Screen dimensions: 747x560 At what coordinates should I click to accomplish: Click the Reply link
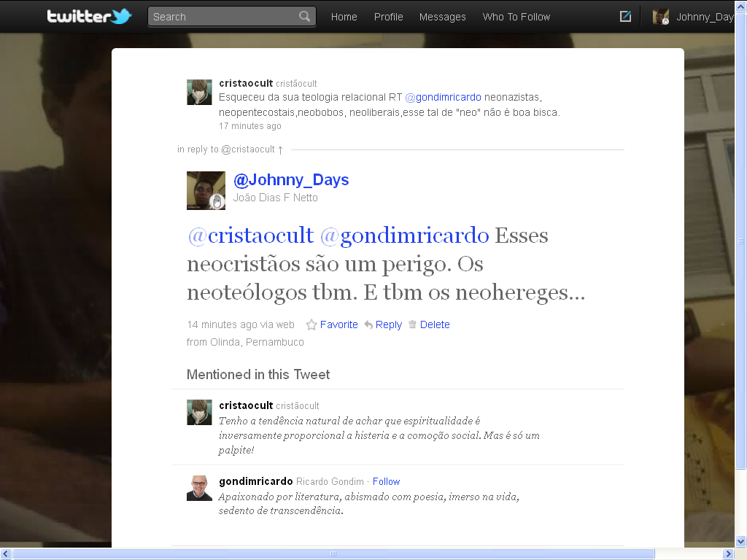pyautogui.click(x=389, y=324)
